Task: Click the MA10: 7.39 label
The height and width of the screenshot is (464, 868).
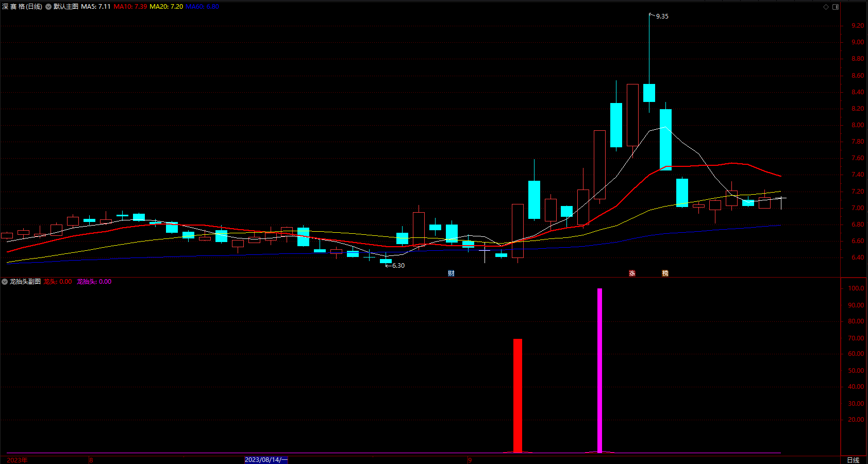Action: [x=130, y=7]
